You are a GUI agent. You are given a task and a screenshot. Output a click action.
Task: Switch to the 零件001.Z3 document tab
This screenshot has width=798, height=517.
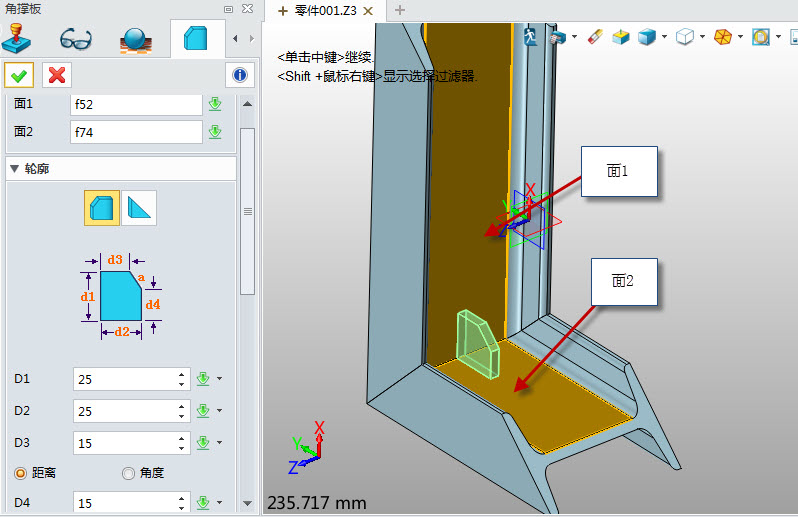326,11
